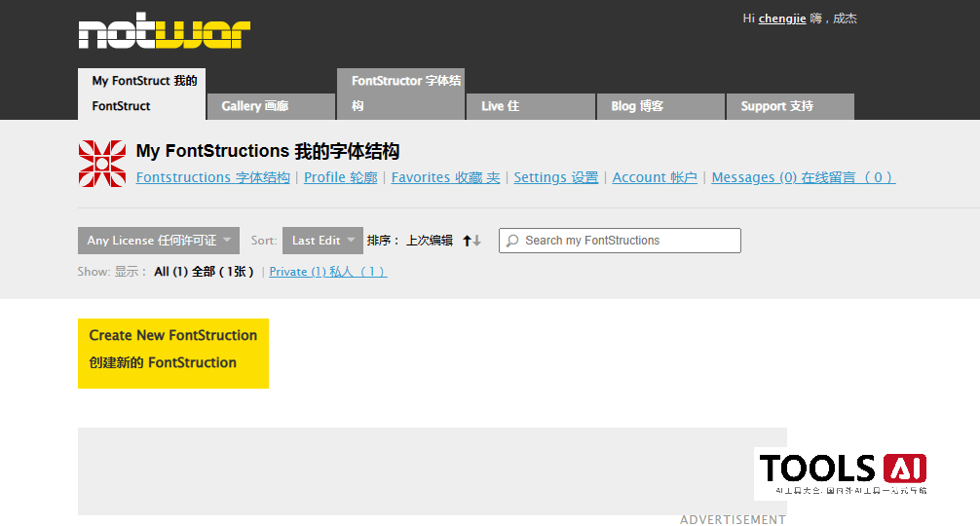Viewport: 980px width, 526px height.
Task: View Messages (0) link
Action: [802, 177]
